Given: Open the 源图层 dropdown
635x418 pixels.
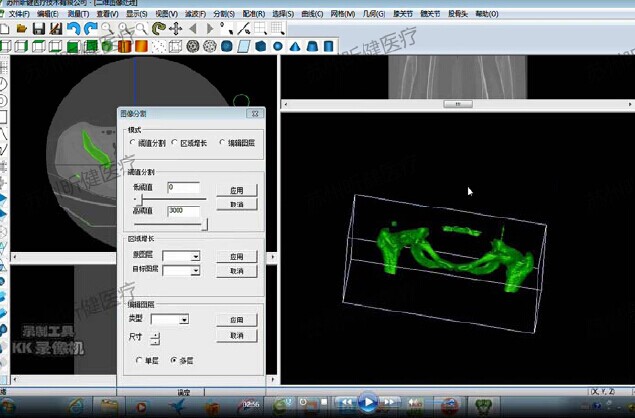Looking at the screenshot, I should click(x=196, y=256).
